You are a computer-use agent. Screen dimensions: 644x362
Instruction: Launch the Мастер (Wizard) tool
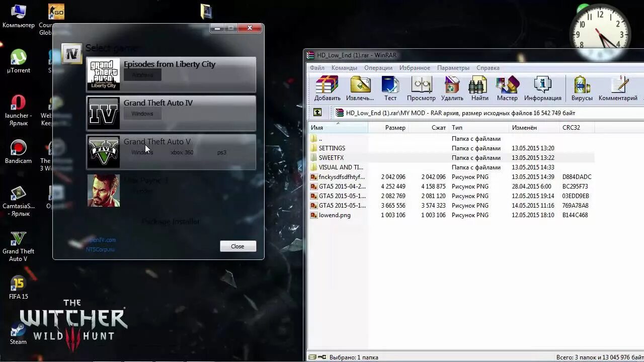click(x=507, y=88)
